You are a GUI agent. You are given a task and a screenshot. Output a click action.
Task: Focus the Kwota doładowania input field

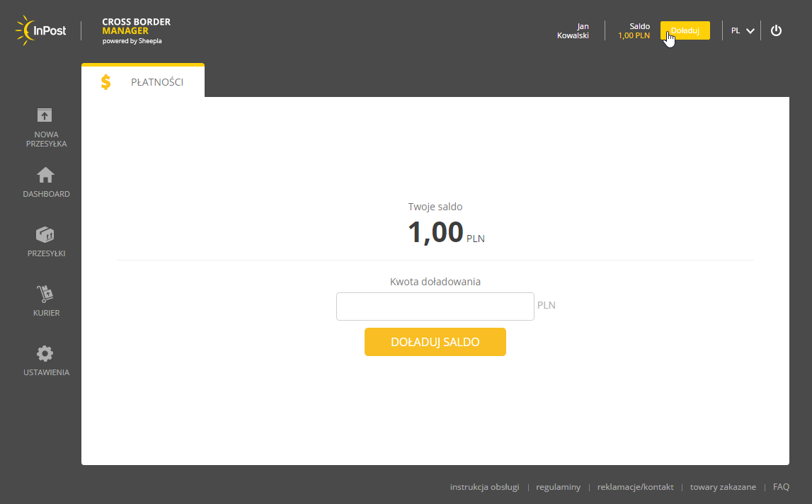[435, 306]
